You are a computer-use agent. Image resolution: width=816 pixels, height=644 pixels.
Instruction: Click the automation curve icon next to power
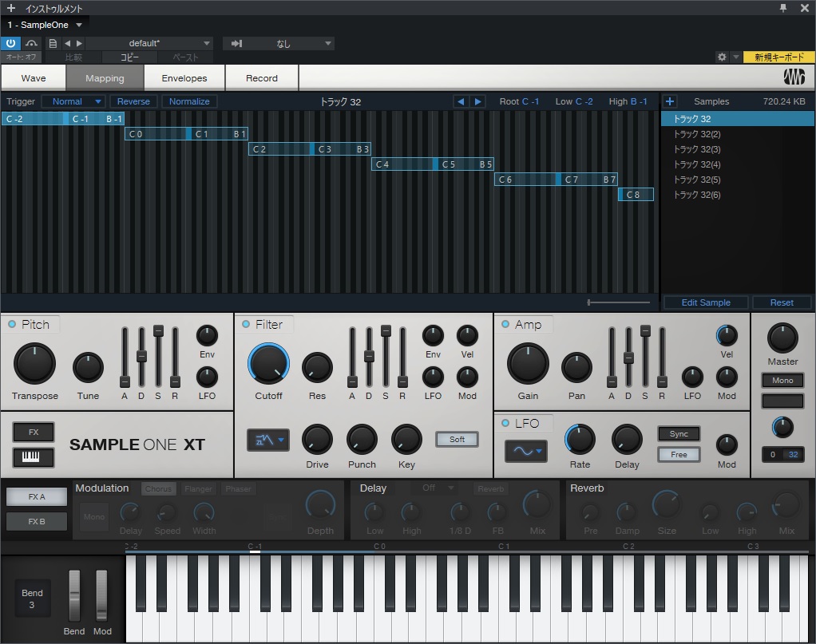(x=31, y=43)
